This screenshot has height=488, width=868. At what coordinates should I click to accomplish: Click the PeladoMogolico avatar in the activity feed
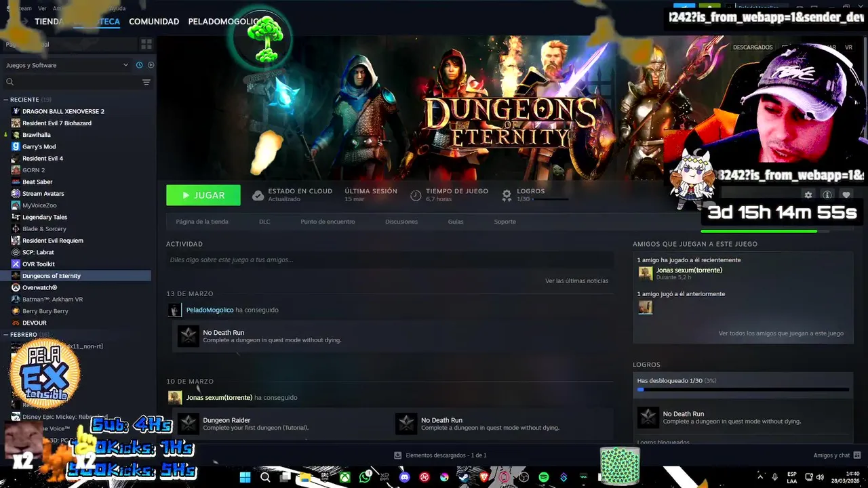[x=175, y=310]
